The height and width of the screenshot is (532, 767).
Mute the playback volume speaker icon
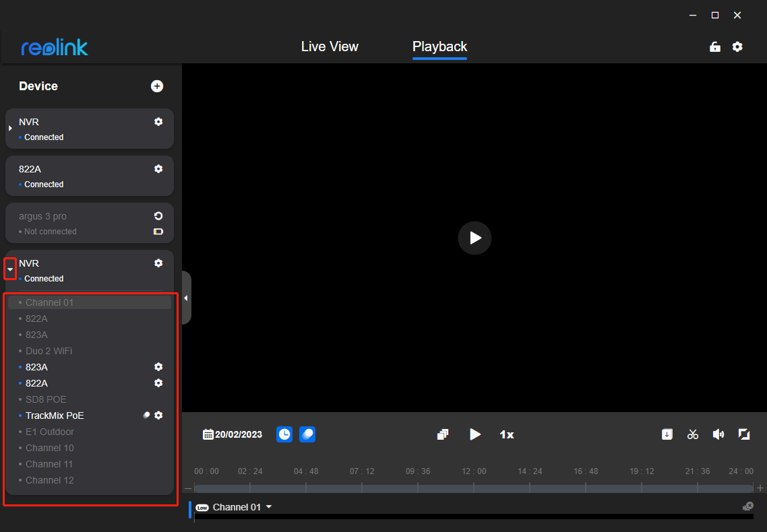coord(718,434)
